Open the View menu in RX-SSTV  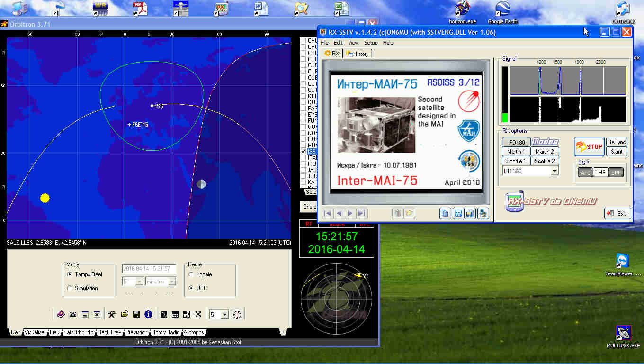pyautogui.click(x=353, y=43)
